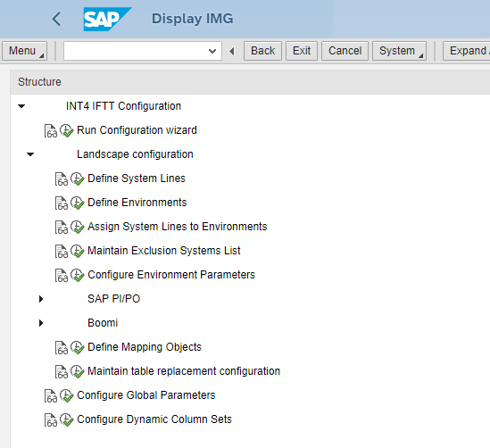
Task: Open documentation icon for Configure Dynamic Column Sets
Action: click(x=51, y=419)
